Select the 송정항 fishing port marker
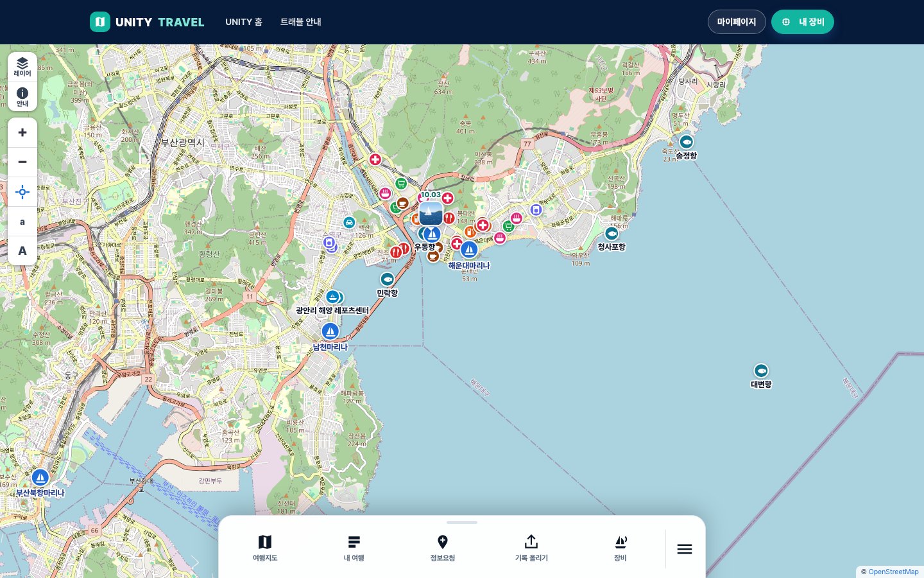 click(x=687, y=142)
